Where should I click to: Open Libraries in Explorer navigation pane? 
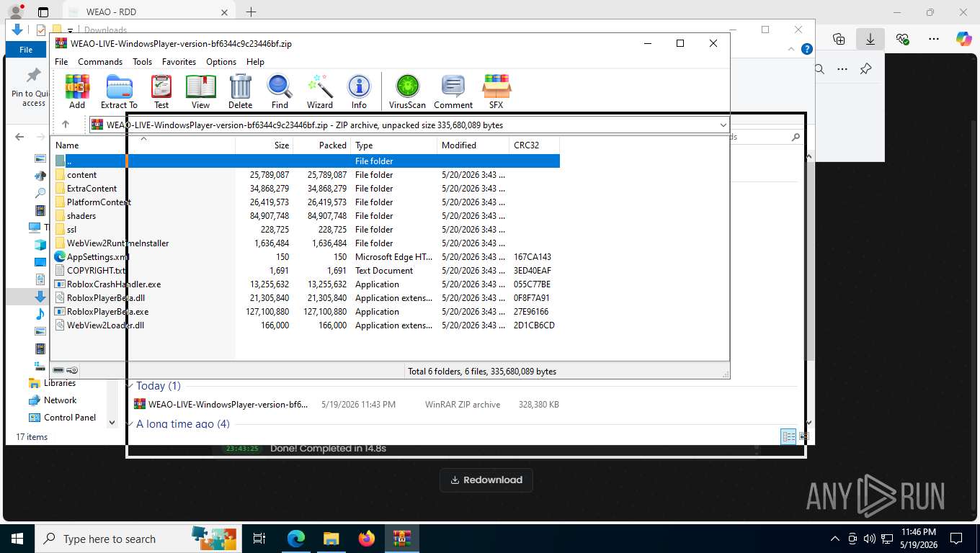(x=52, y=383)
